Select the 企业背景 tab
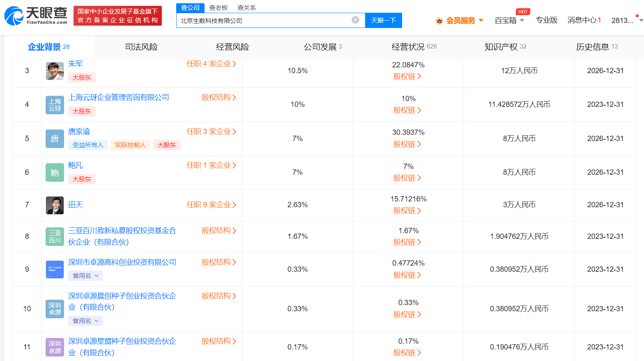644x361 pixels. pos(49,47)
